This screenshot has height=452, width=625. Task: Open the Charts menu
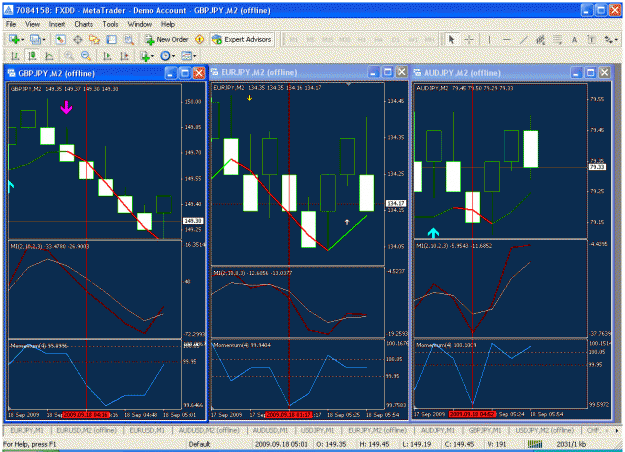[84, 24]
